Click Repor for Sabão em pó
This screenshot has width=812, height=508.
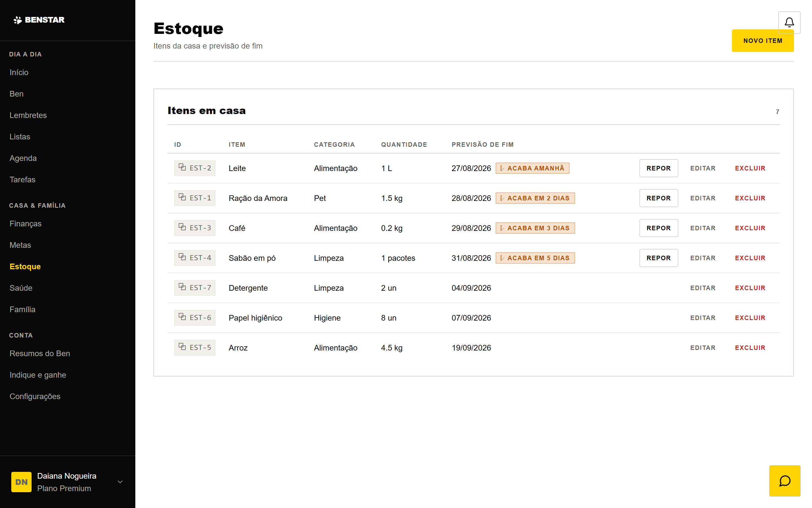[x=658, y=258]
